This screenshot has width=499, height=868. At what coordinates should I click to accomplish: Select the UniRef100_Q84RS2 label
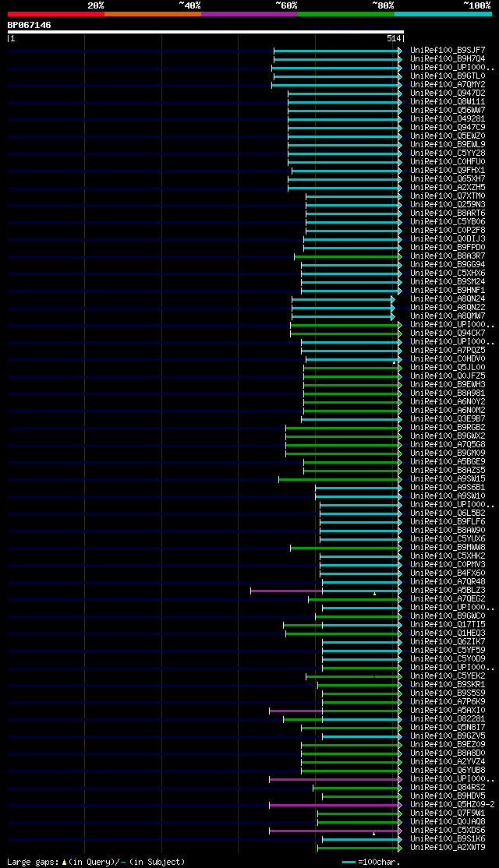(x=448, y=788)
